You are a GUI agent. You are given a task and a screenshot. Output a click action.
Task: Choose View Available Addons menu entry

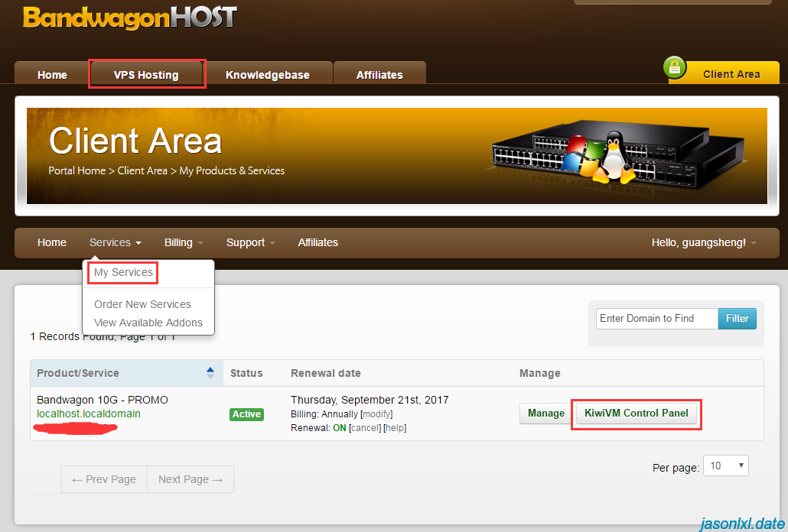coord(148,323)
